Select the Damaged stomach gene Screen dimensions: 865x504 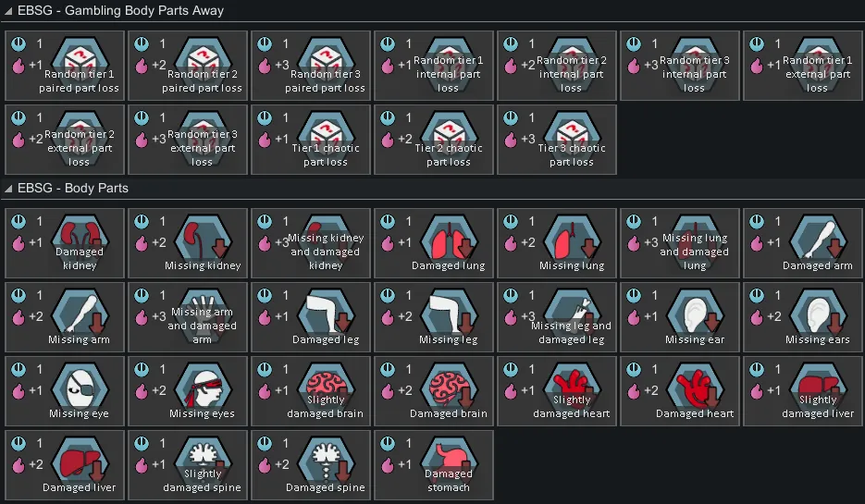[434, 465]
